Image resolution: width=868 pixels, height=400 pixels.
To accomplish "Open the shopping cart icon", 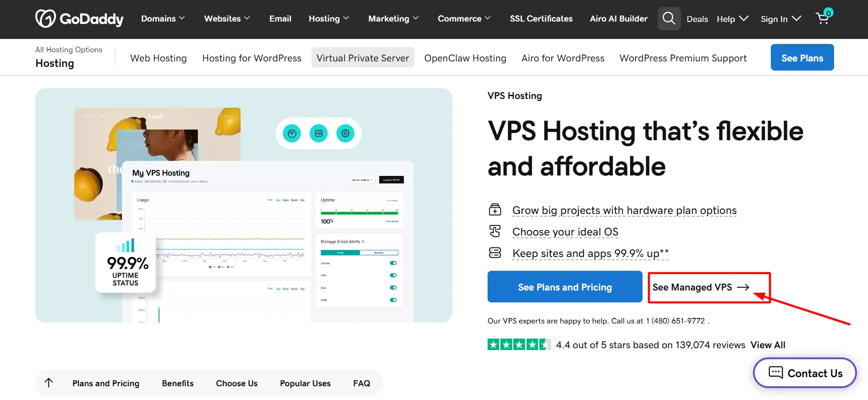I will [824, 17].
